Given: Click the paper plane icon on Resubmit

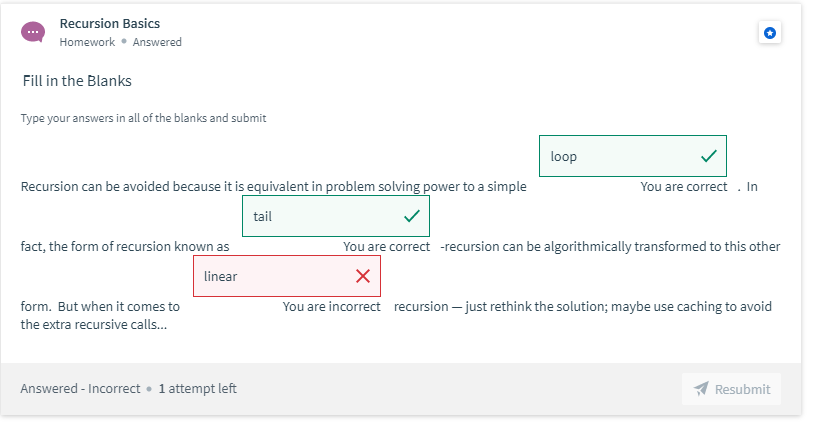Looking at the screenshot, I should pos(701,389).
